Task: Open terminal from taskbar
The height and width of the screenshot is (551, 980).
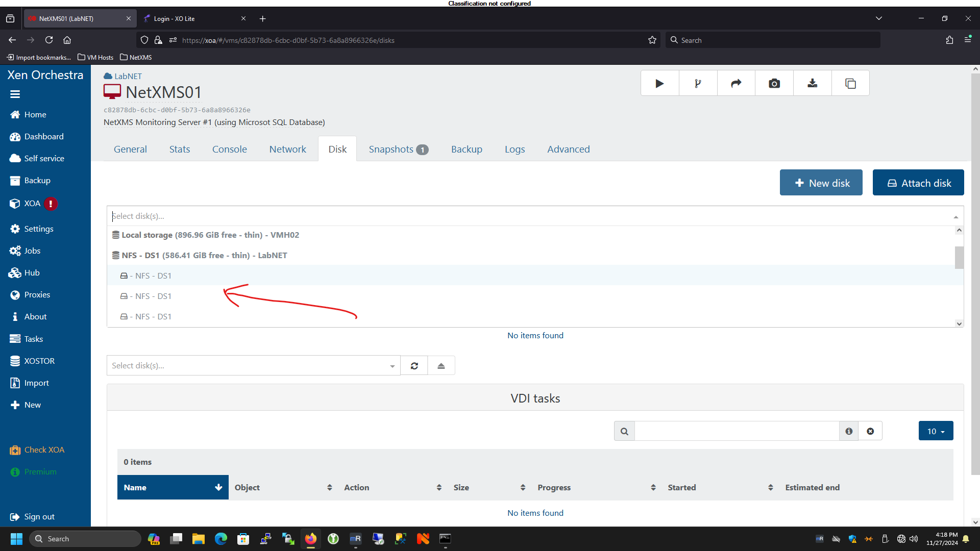Action: [446, 539]
